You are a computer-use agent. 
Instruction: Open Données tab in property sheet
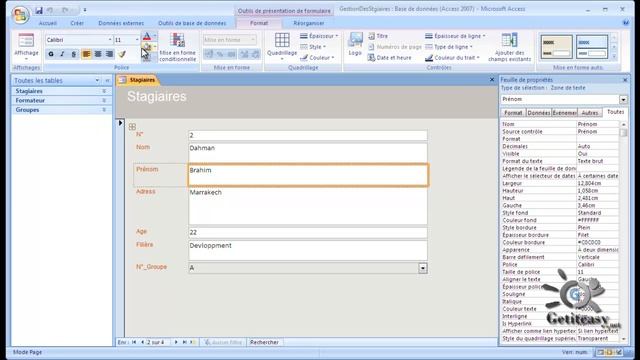[x=539, y=113]
